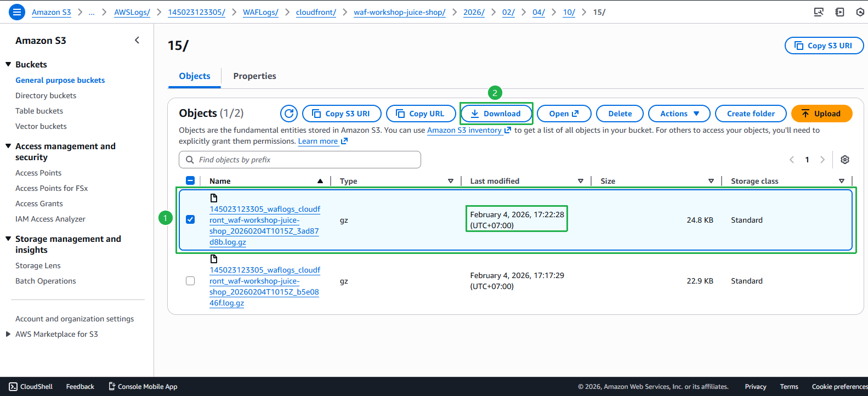Image resolution: width=868 pixels, height=396 pixels.
Task: Expand AWS Marketplace for S3
Action: pyautogui.click(x=8, y=334)
